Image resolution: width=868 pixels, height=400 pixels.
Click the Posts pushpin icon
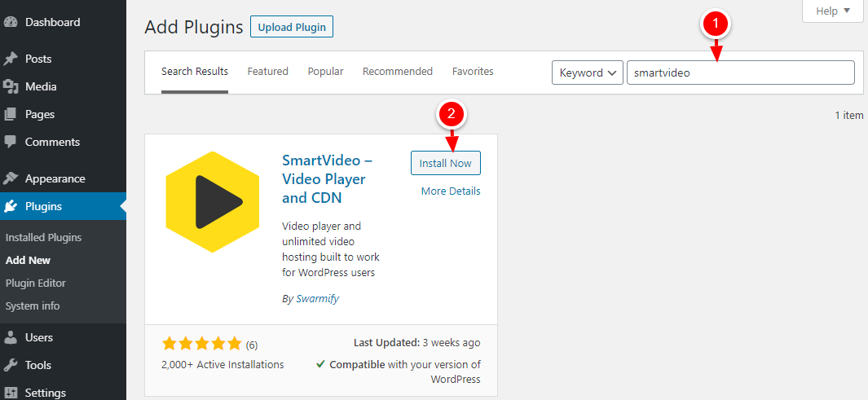[11, 59]
